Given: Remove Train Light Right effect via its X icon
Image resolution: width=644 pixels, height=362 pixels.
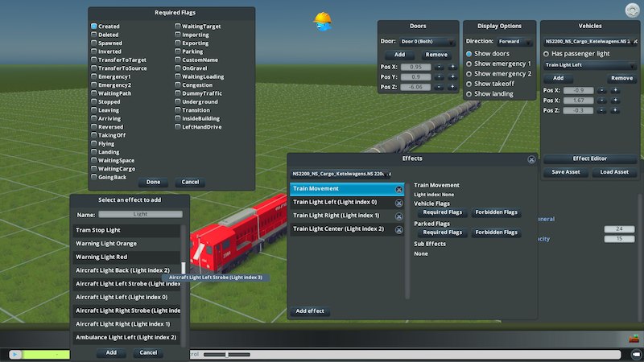Looking at the screenshot, I should (x=399, y=216).
